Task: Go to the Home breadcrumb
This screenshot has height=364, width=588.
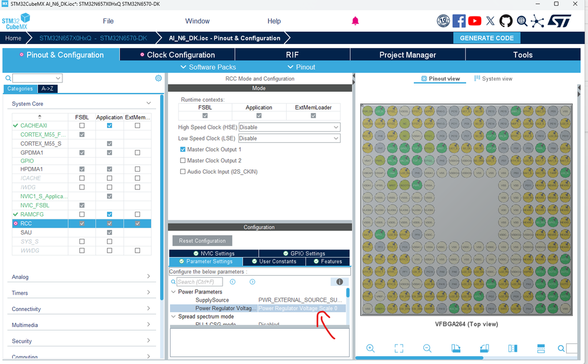Action: point(13,38)
